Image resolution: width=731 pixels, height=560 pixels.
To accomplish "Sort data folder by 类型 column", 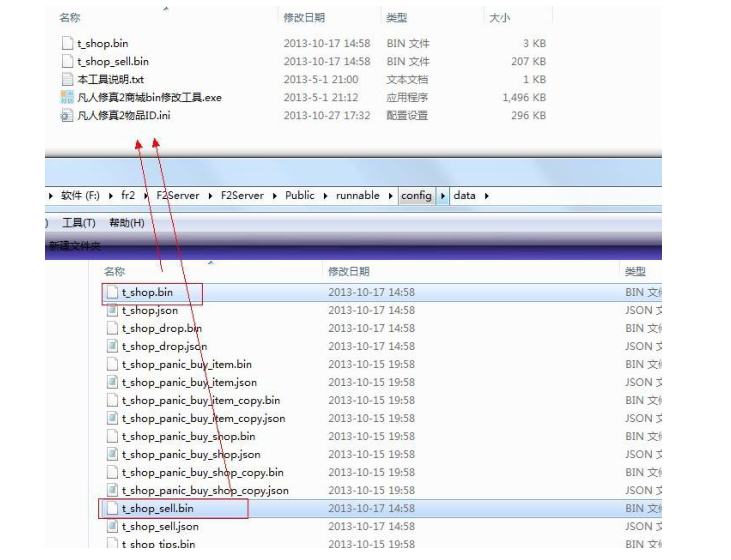I will 635,271.
